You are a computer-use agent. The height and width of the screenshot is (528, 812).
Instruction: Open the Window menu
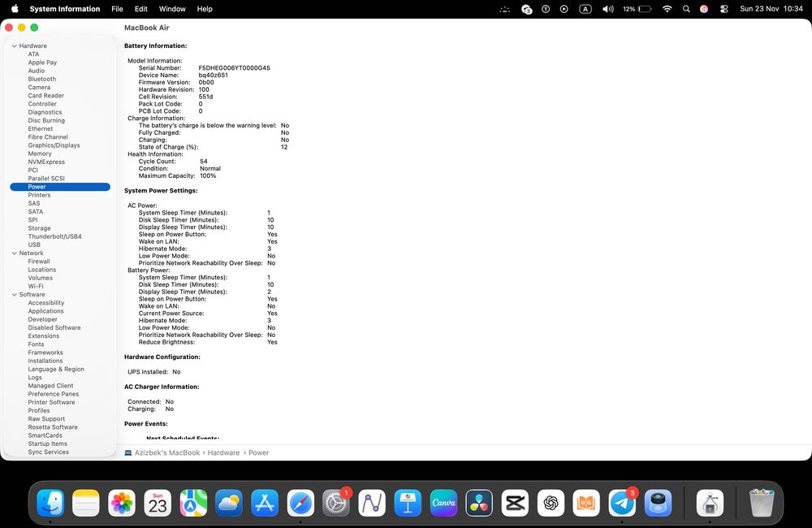click(172, 9)
